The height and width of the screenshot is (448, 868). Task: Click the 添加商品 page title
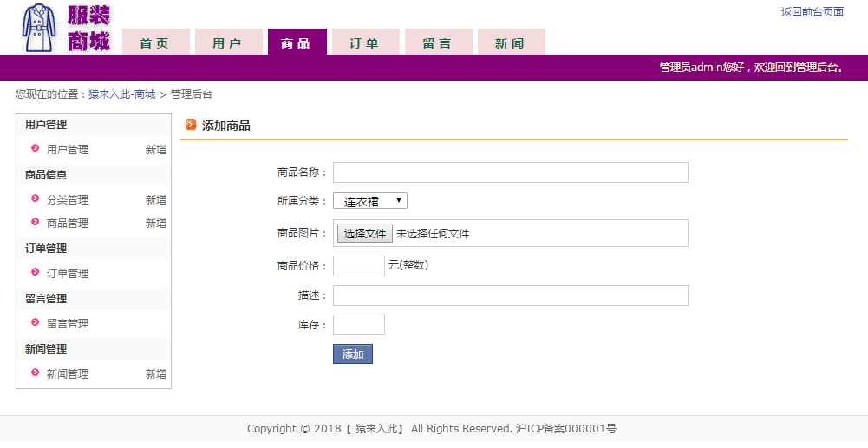tap(225, 126)
